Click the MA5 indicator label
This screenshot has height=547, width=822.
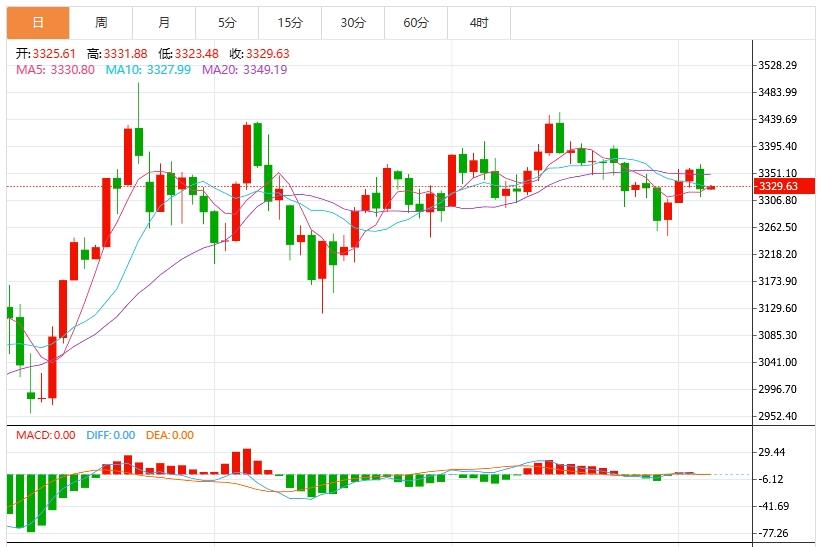point(55,69)
